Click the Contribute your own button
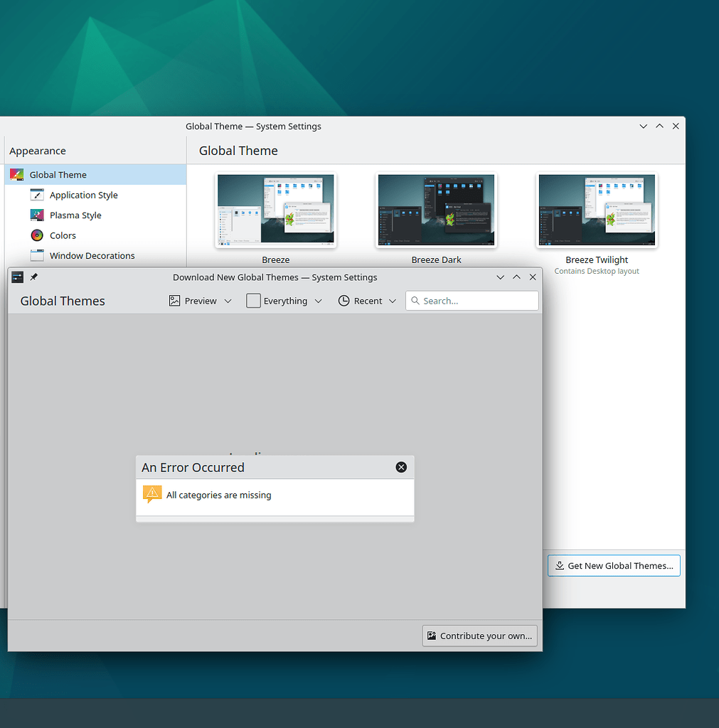The image size is (719, 728). click(x=479, y=635)
